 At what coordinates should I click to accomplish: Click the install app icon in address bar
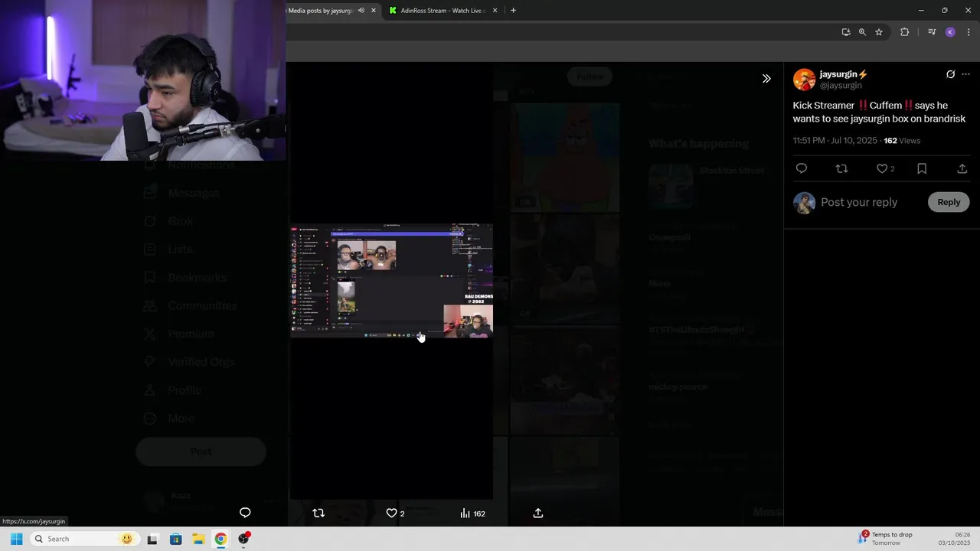tap(846, 32)
